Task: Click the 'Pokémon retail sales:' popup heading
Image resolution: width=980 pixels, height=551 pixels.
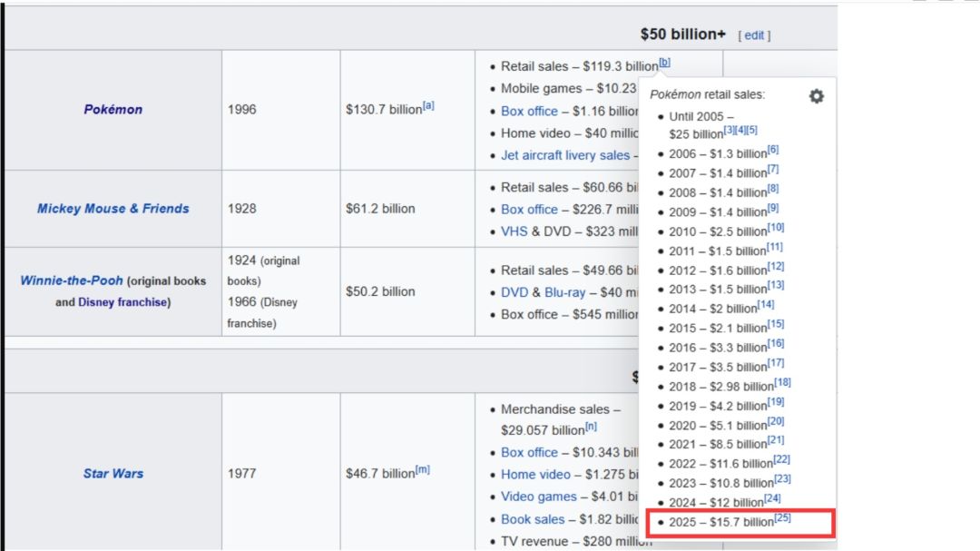Action: point(707,94)
